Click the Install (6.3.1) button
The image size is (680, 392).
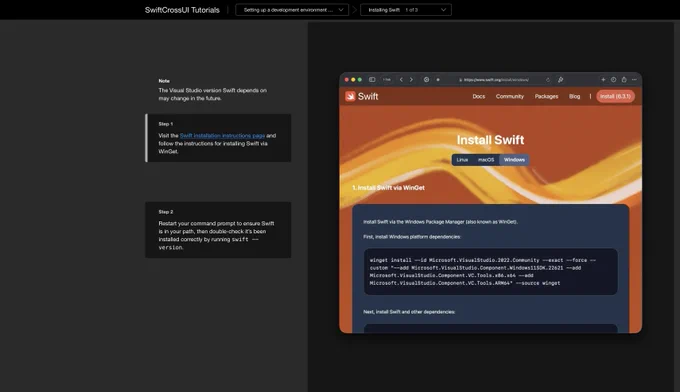[x=615, y=96]
